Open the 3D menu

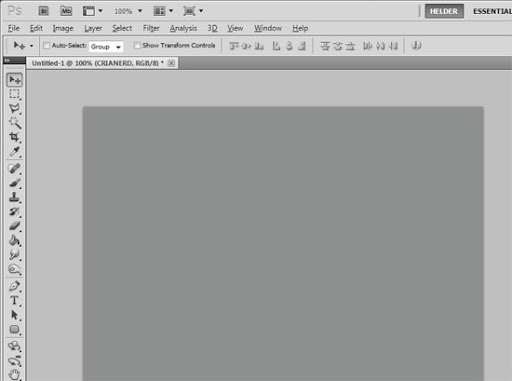point(212,28)
